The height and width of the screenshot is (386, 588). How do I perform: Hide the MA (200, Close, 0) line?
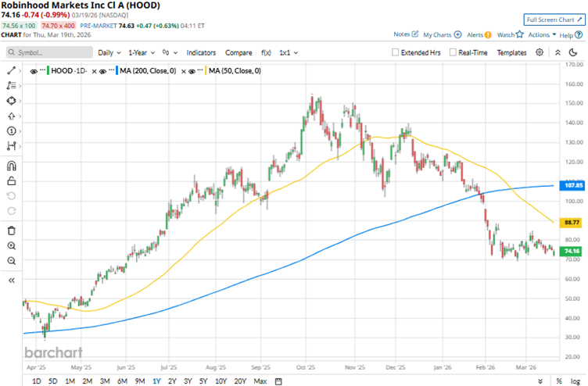[x=104, y=71]
